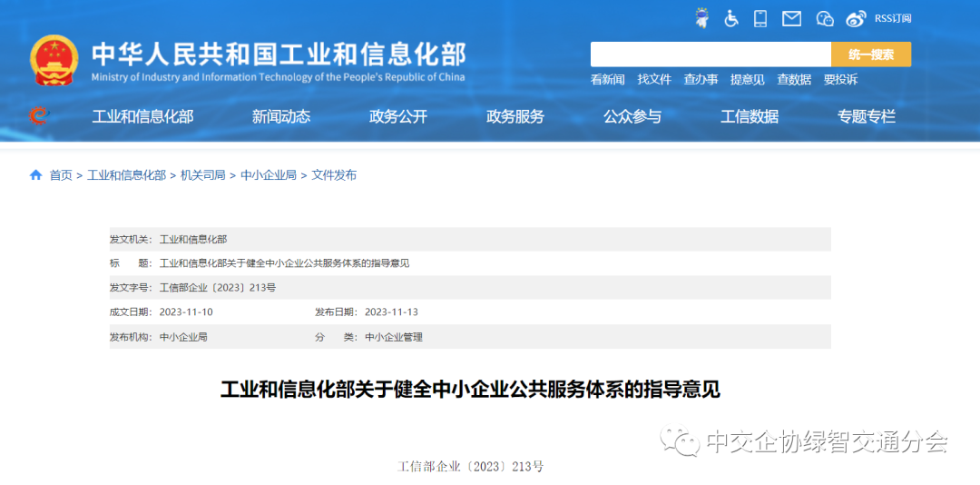Open the robot assistant icon
The width and height of the screenshot is (980, 485).
coord(701,18)
